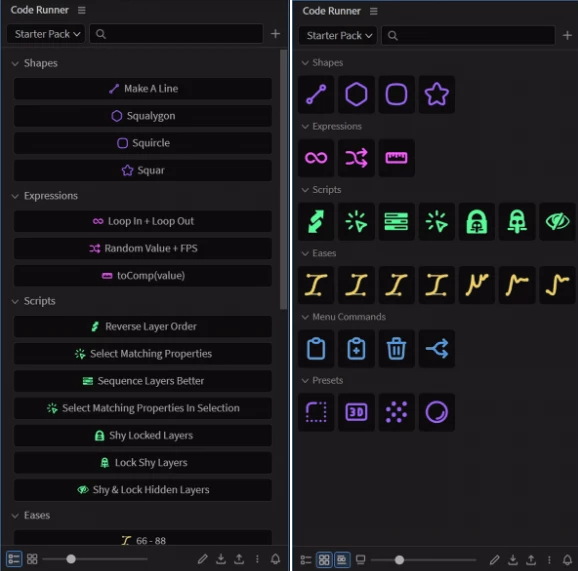Click the monitor icon in right panel footer
This screenshot has height=571, width=578.
tap(361, 560)
